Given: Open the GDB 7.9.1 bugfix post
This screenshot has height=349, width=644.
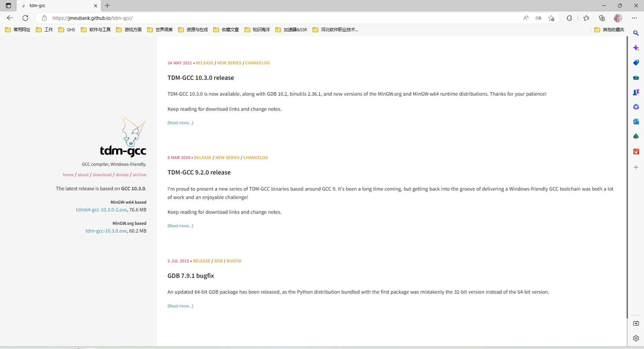Looking at the screenshot, I should tap(191, 276).
